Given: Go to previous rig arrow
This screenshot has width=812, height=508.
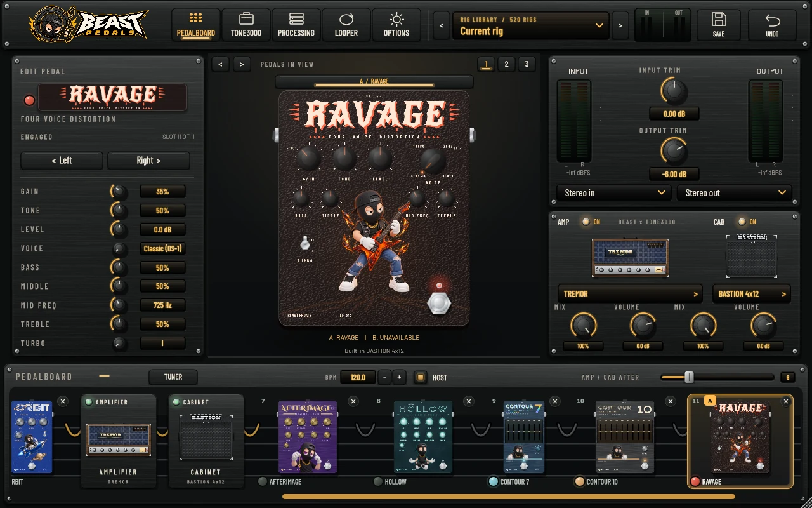Looking at the screenshot, I should (442, 26).
